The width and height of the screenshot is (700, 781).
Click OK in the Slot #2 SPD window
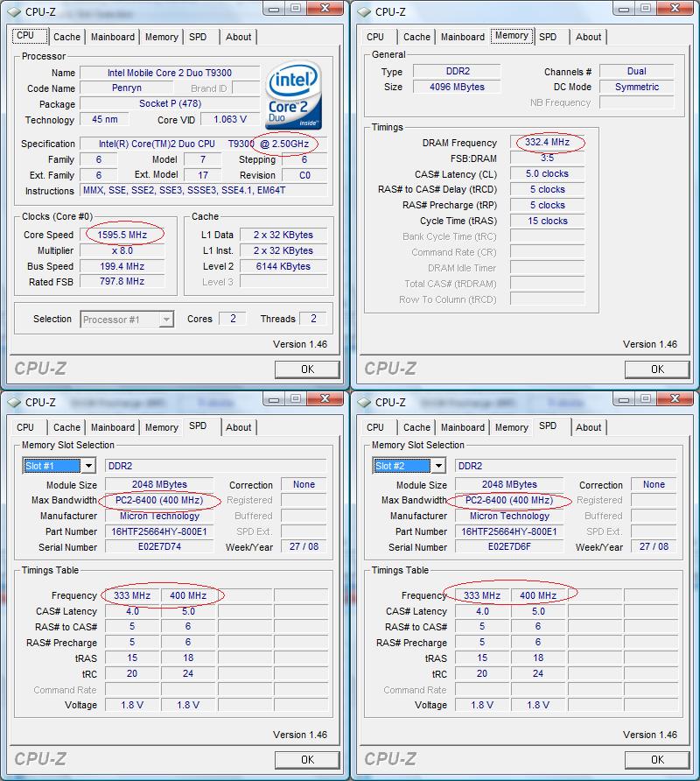657,760
